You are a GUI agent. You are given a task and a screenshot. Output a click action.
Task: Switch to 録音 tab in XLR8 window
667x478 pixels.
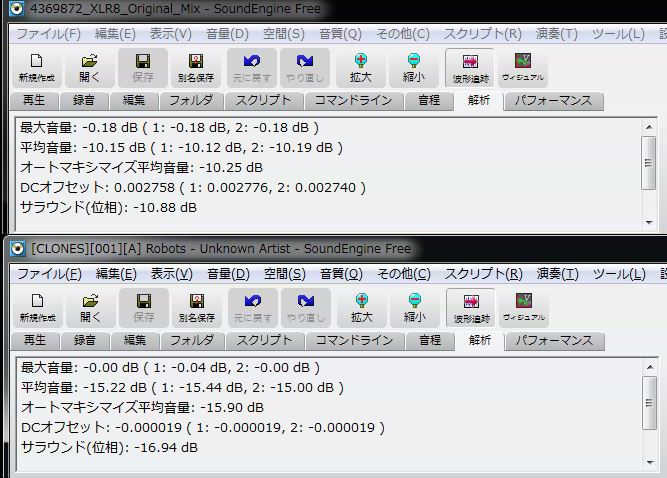(x=83, y=100)
